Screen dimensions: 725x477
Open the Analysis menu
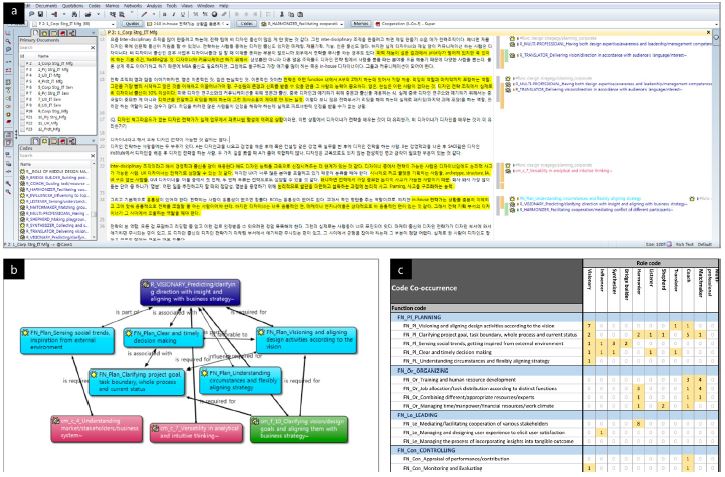[x=154, y=6]
